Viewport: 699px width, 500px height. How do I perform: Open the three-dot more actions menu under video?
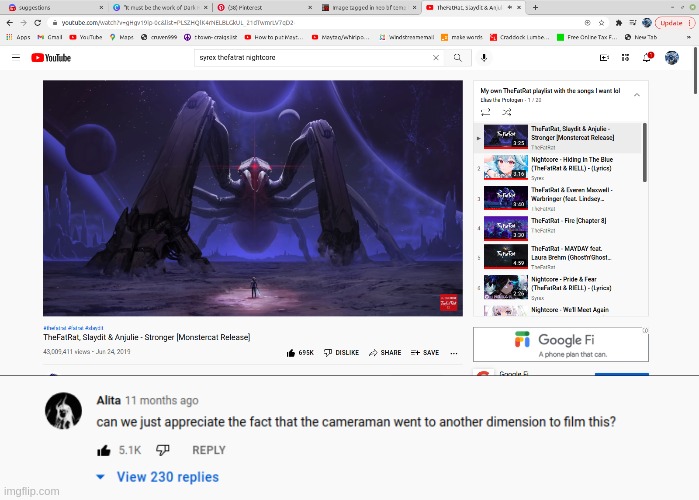(455, 352)
